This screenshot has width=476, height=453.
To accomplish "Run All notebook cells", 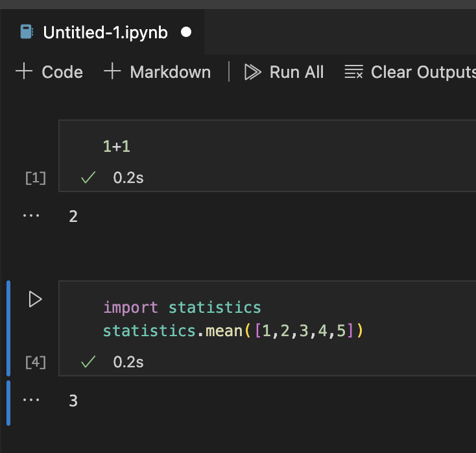I will (284, 72).
